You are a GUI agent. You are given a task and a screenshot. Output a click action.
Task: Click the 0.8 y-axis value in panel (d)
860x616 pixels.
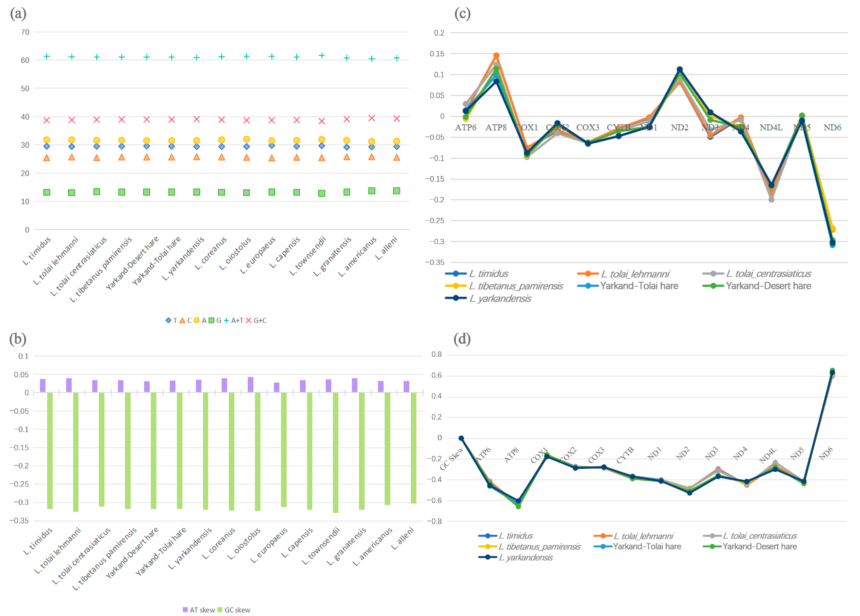[x=436, y=355]
